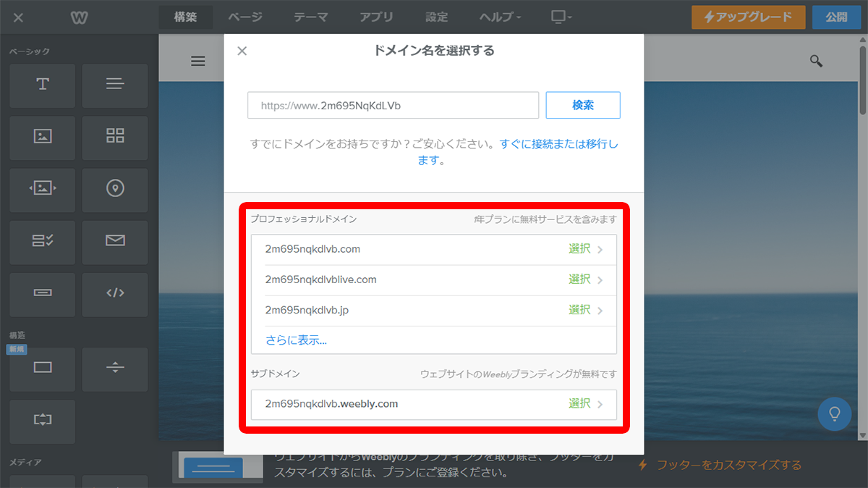Select the Contact Form envelope icon
The image size is (868, 488).
pos(115,240)
